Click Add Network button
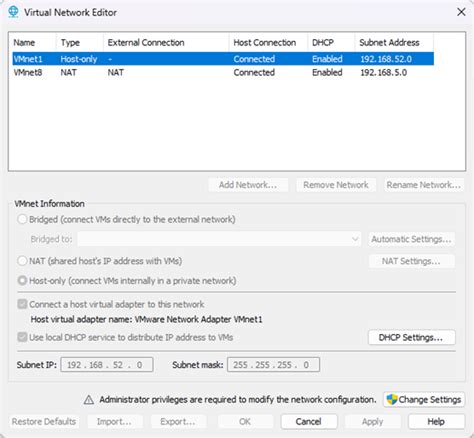Viewport: 474px width, 438px height. click(248, 185)
